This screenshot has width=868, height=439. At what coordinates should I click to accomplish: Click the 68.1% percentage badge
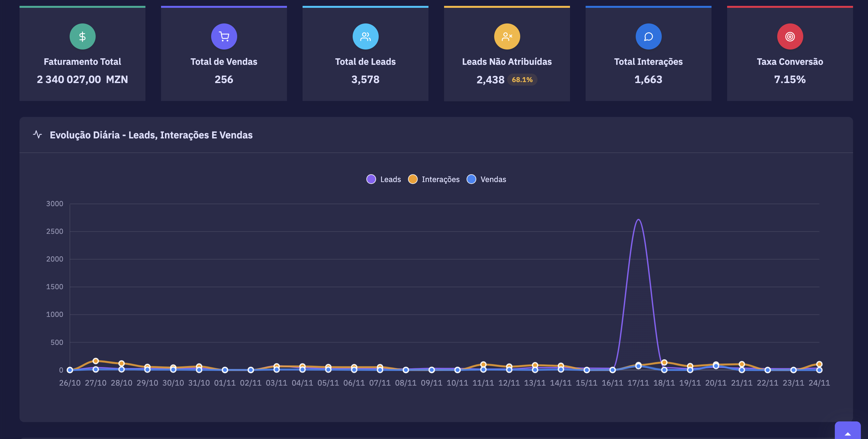(x=522, y=80)
